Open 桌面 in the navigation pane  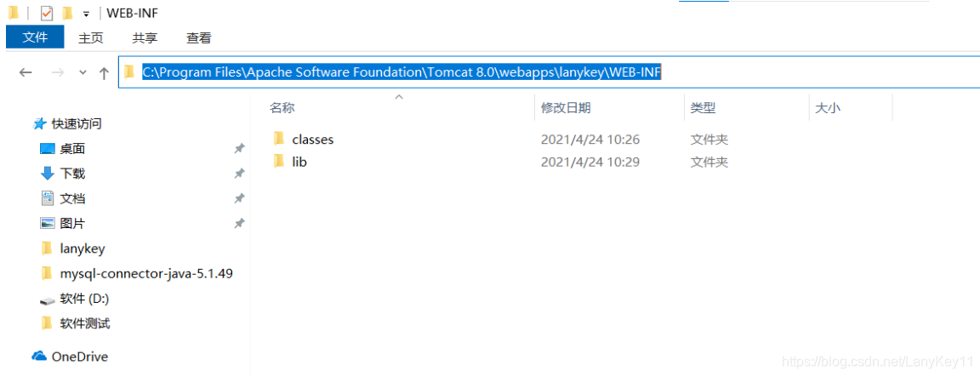point(72,149)
